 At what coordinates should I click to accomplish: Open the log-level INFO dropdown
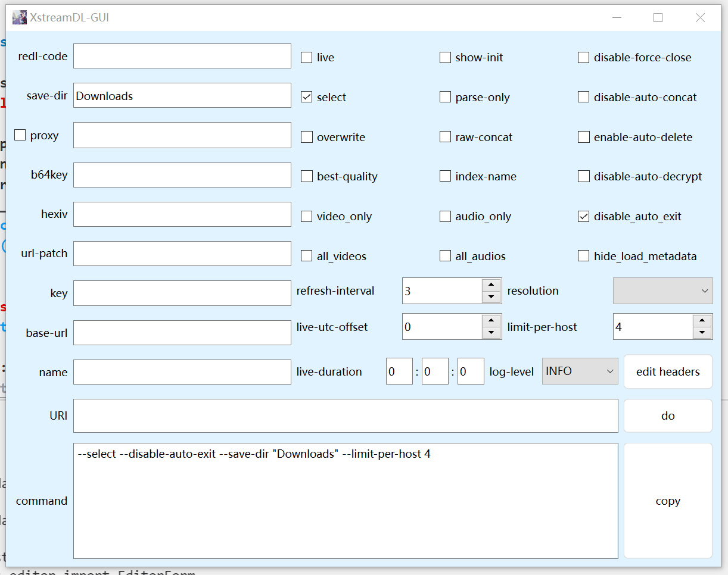point(580,371)
